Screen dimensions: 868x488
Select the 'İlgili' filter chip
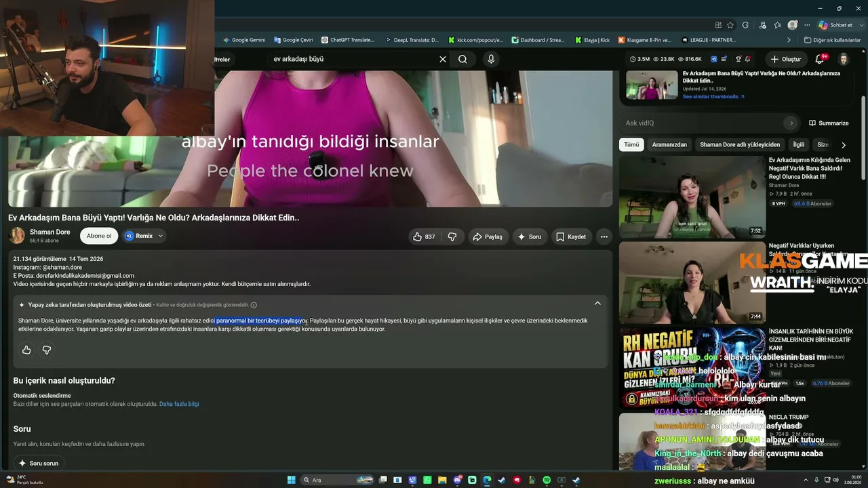(x=799, y=144)
